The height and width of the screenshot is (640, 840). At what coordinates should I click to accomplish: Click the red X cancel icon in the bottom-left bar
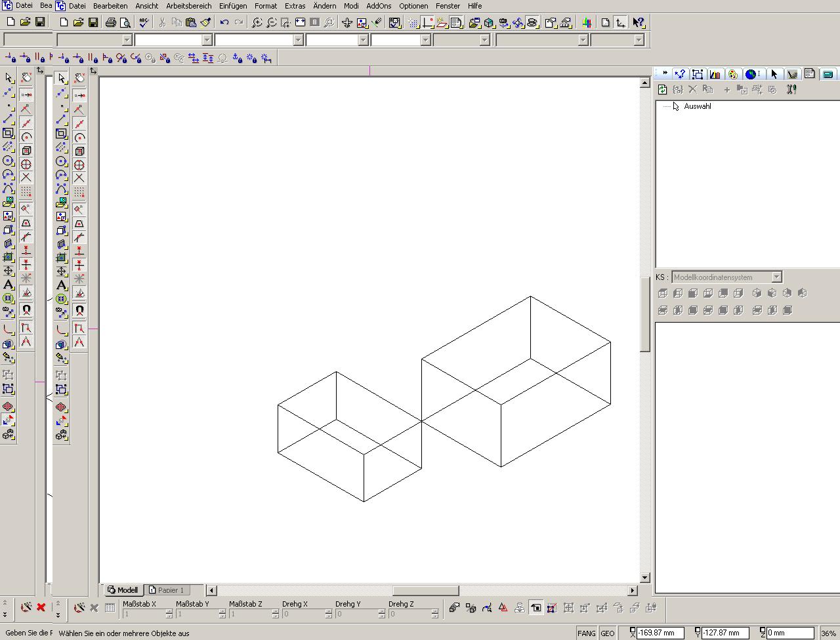[x=41, y=607]
